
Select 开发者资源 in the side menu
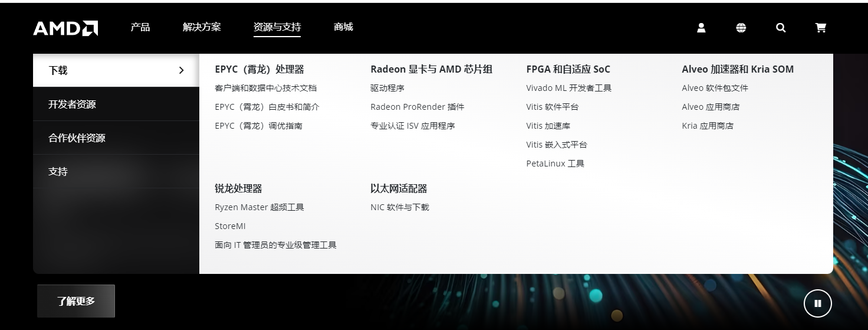[116, 104]
